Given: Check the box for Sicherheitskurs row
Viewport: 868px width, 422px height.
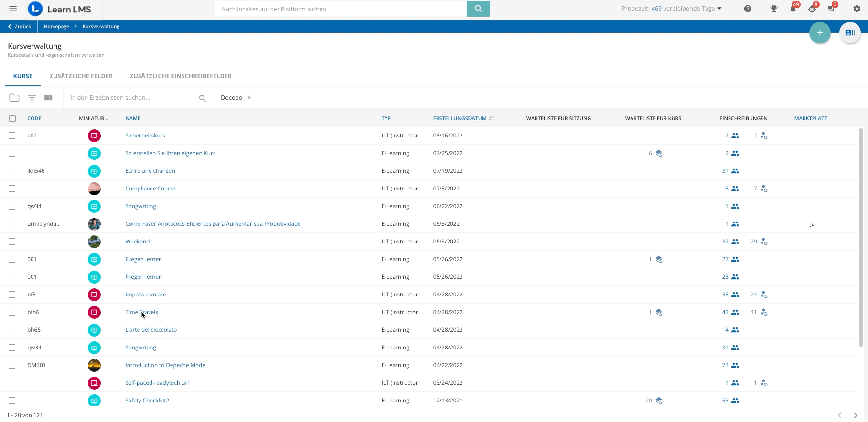Looking at the screenshot, I should pyautogui.click(x=12, y=136).
